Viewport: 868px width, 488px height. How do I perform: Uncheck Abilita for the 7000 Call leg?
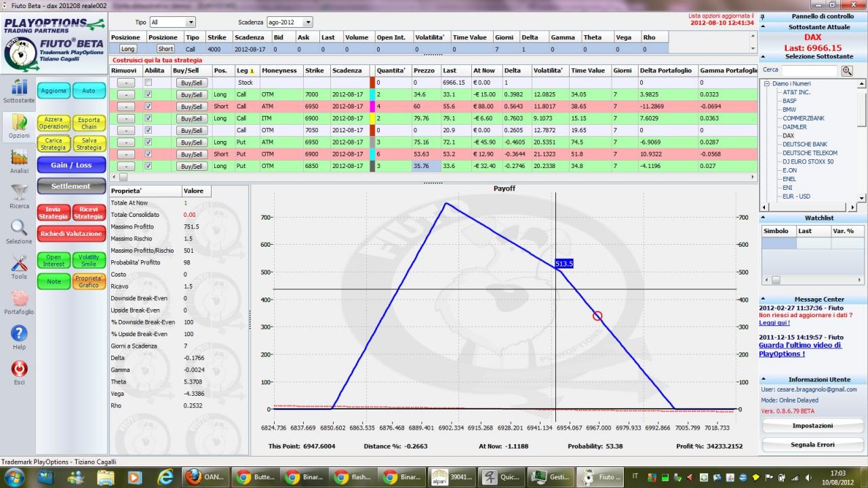point(148,94)
